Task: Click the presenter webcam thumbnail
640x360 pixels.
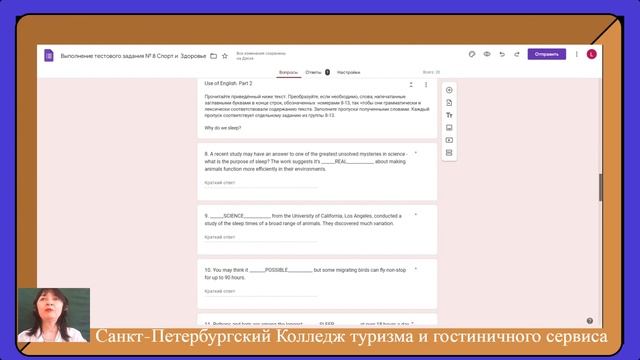Action: click(x=54, y=315)
